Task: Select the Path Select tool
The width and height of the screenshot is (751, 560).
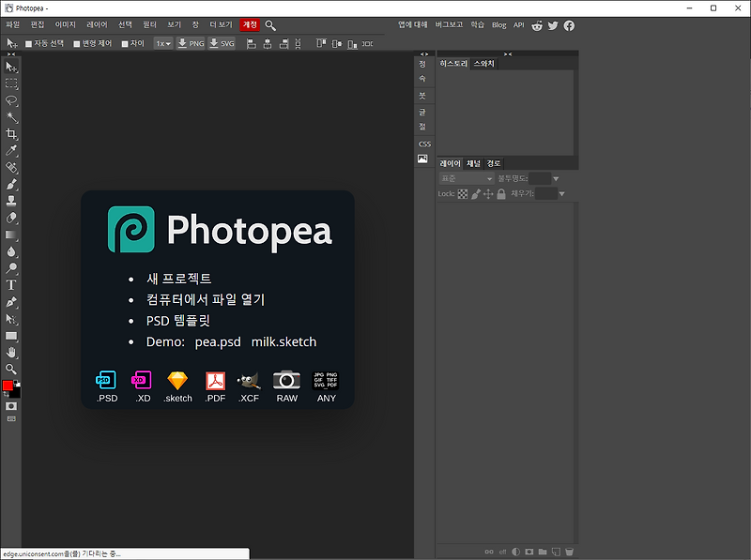Action: click(11, 319)
